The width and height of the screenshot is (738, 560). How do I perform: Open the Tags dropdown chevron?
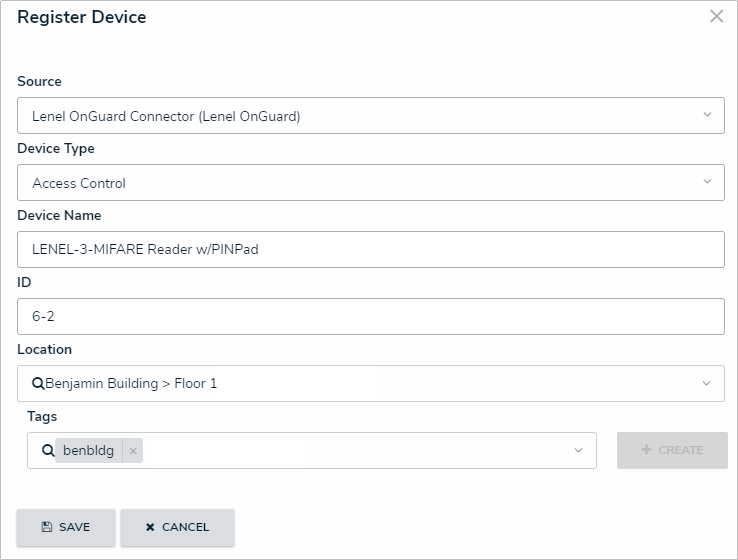[x=578, y=451]
